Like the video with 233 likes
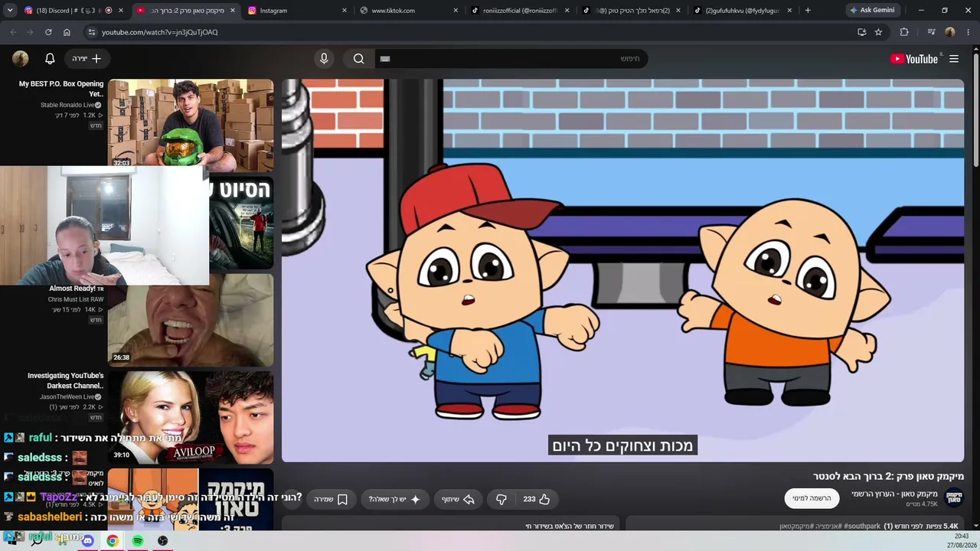This screenshot has width=980, height=551. point(537,499)
